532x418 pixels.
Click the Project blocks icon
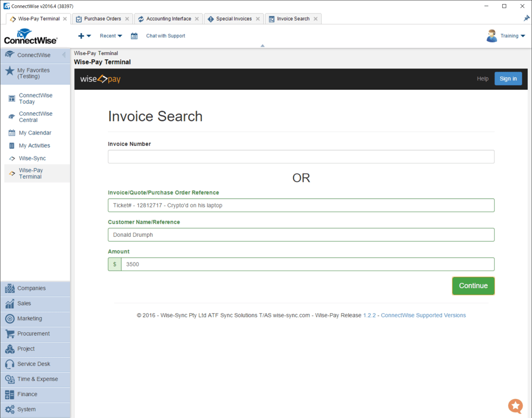10,349
